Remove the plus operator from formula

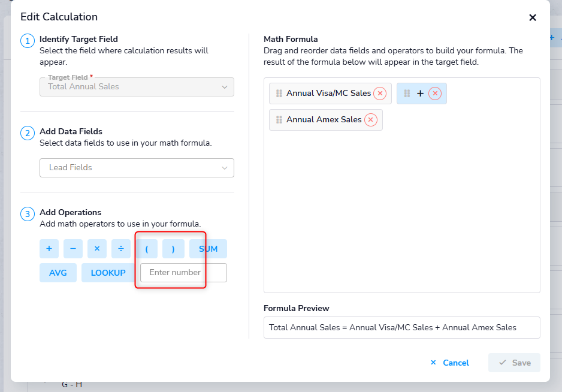pyautogui.click(x=436, y=94)
